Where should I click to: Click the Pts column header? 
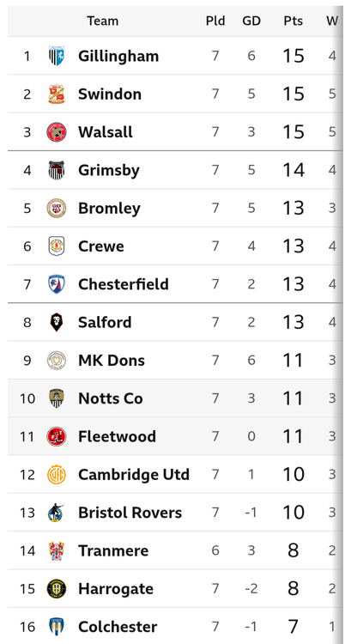point(294,21)
